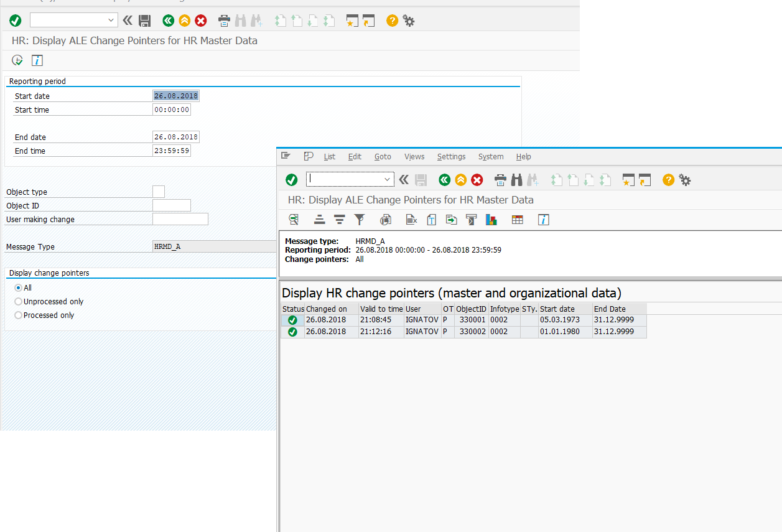Click the Changed on column header

point(327,309)
